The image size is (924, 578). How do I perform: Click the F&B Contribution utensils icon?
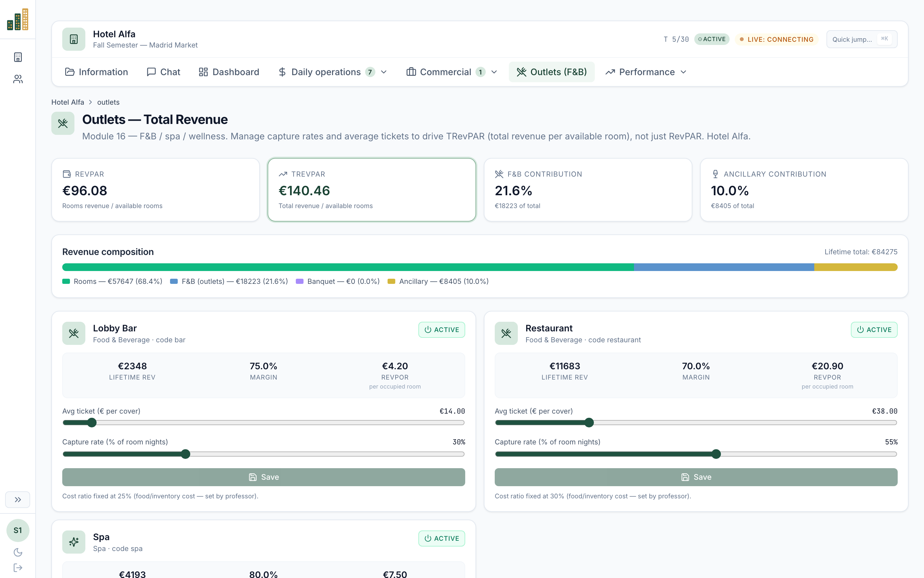tap(499, 174)
